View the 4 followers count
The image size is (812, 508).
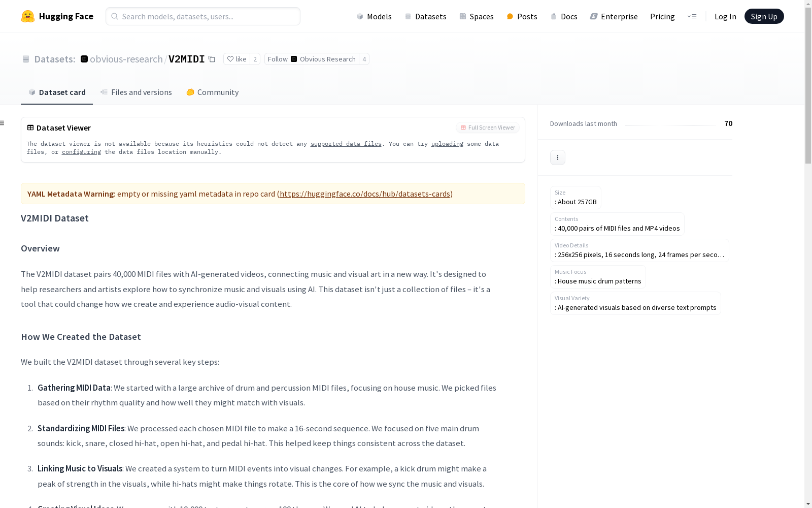point(364,59)
